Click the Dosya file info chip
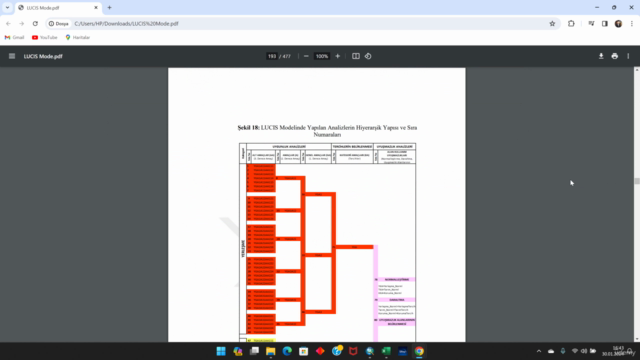 point(59,24)
